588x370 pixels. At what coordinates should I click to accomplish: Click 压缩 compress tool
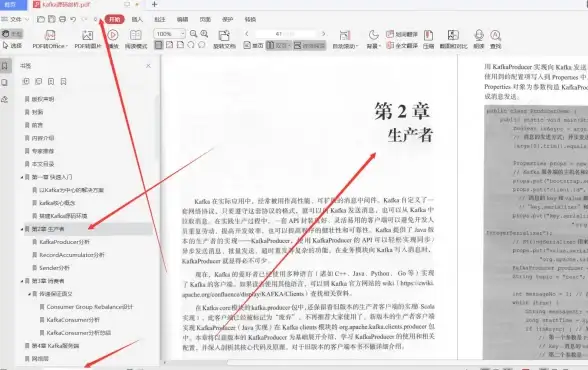(428, 39)
